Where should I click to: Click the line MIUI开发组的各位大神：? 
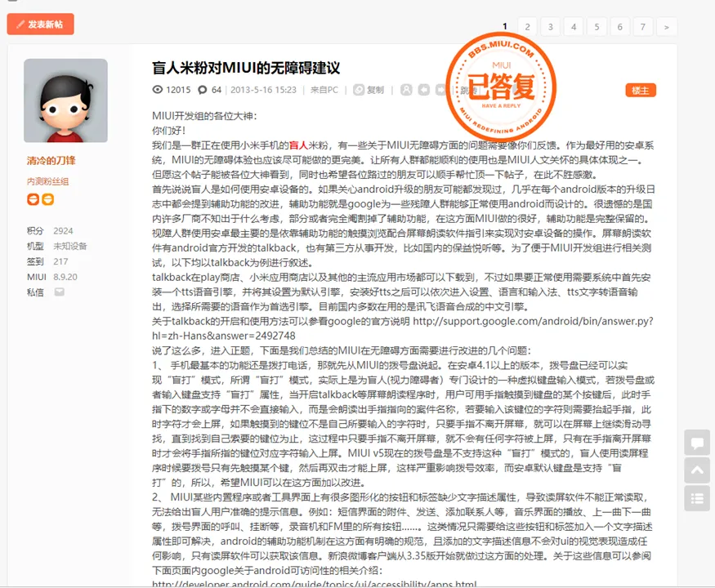point(204,116)
